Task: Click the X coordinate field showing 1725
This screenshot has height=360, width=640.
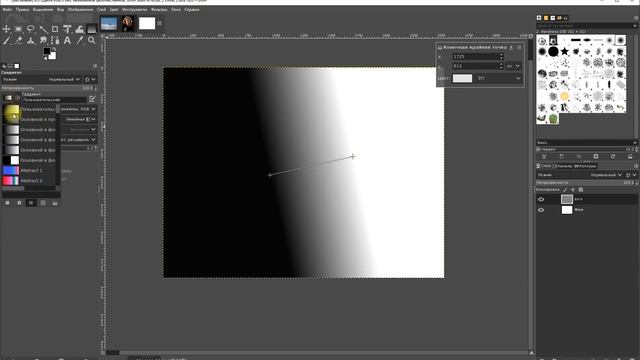Action: (475, 56)
